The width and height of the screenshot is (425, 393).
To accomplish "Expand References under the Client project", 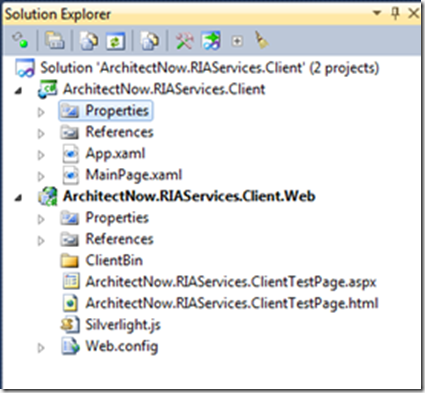I will (41, 134).
